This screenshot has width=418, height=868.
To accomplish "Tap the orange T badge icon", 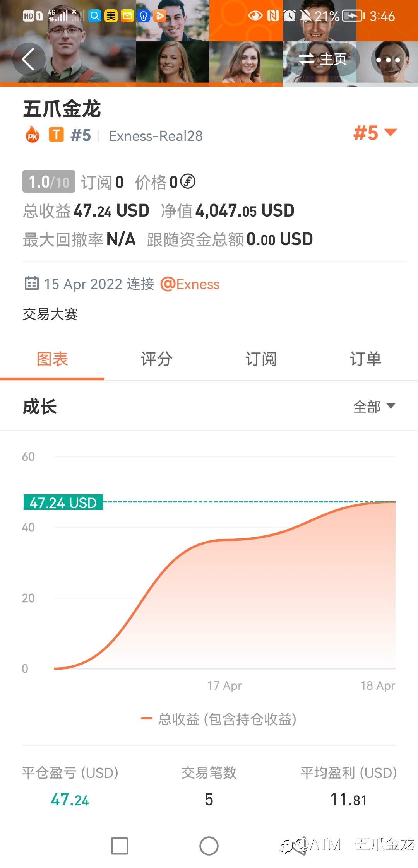I will pyautogui.click(x=56, y=135).
